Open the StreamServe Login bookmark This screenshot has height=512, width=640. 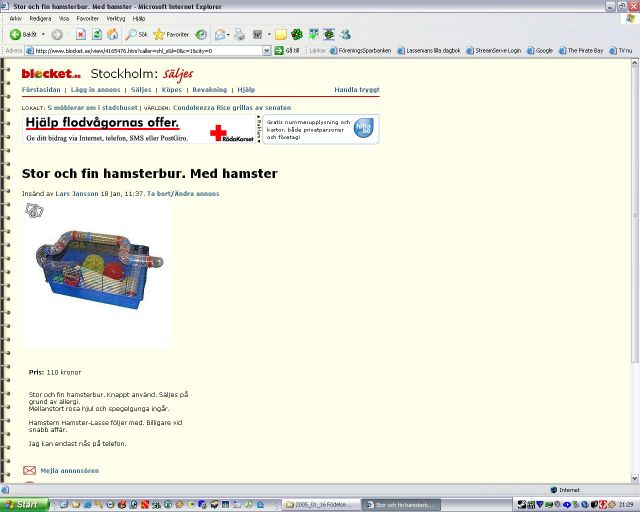tap(494, 51)
